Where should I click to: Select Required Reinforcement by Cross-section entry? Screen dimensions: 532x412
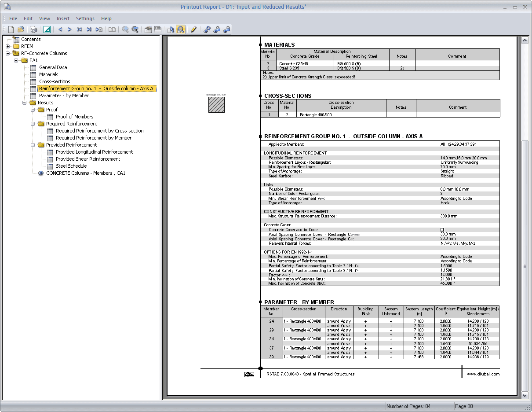(x=100, y=131)
